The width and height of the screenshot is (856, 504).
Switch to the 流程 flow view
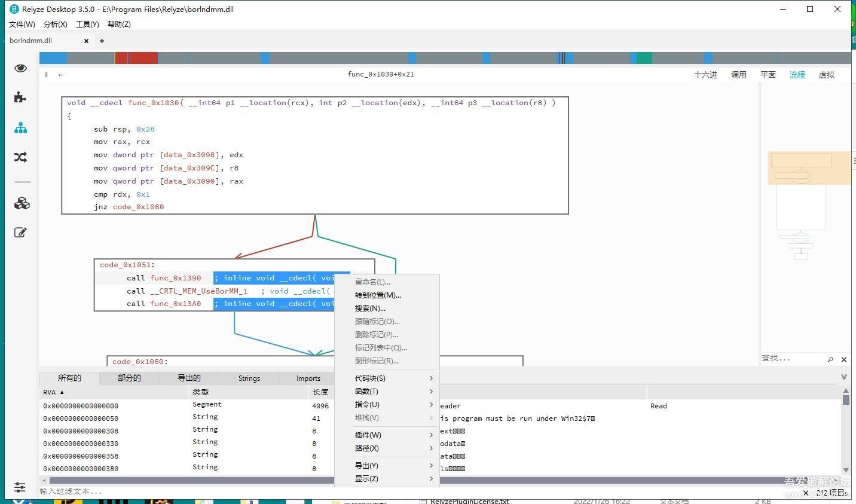[797, 75]
